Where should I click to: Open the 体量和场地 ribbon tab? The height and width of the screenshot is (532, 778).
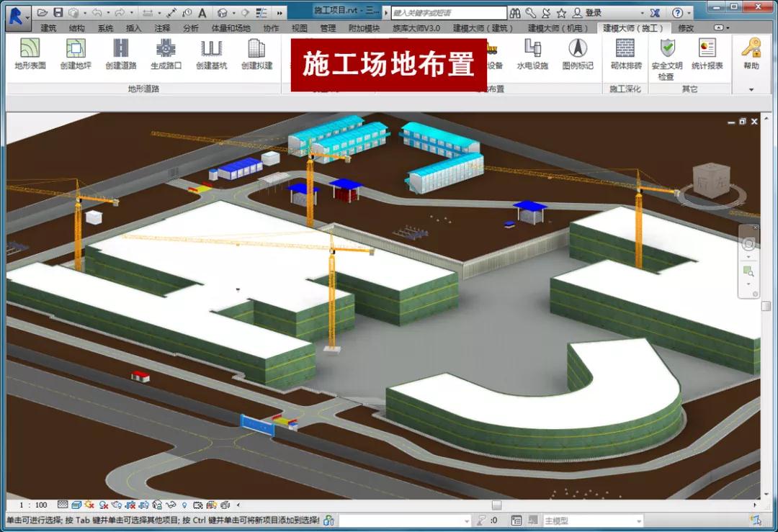pos(231,28)
